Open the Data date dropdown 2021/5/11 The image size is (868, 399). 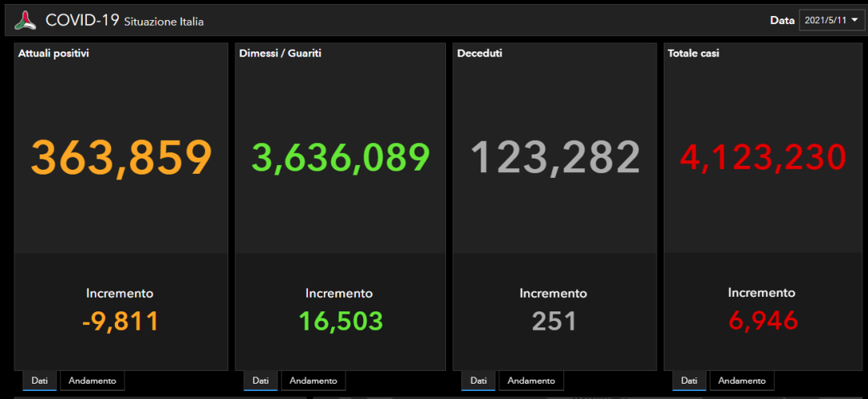tap(832, 20)
